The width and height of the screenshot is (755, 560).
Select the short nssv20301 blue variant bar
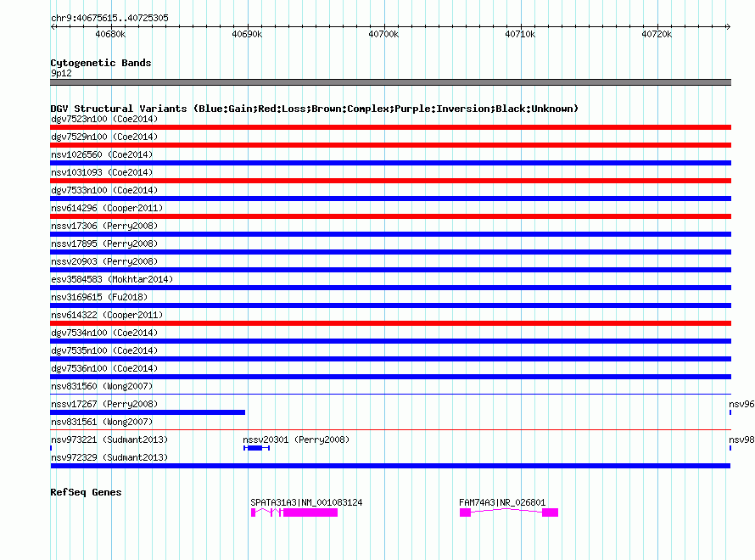coord(256,448)
